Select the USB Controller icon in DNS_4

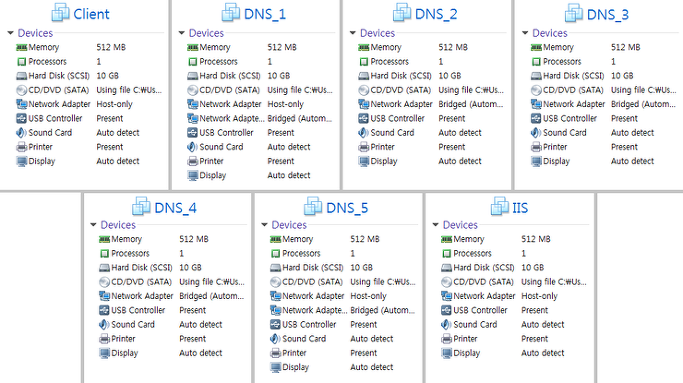coord(104,310)
